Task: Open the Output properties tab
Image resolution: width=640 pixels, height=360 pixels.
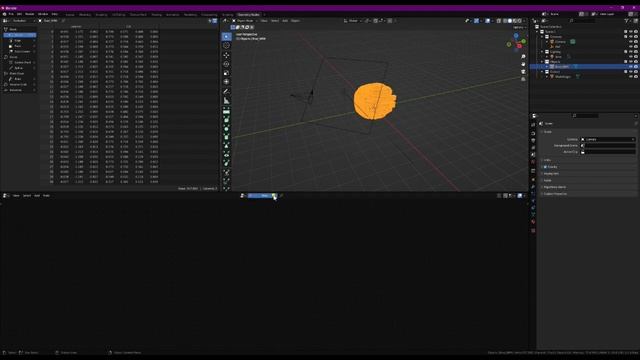Action: (x=533, y=140)
